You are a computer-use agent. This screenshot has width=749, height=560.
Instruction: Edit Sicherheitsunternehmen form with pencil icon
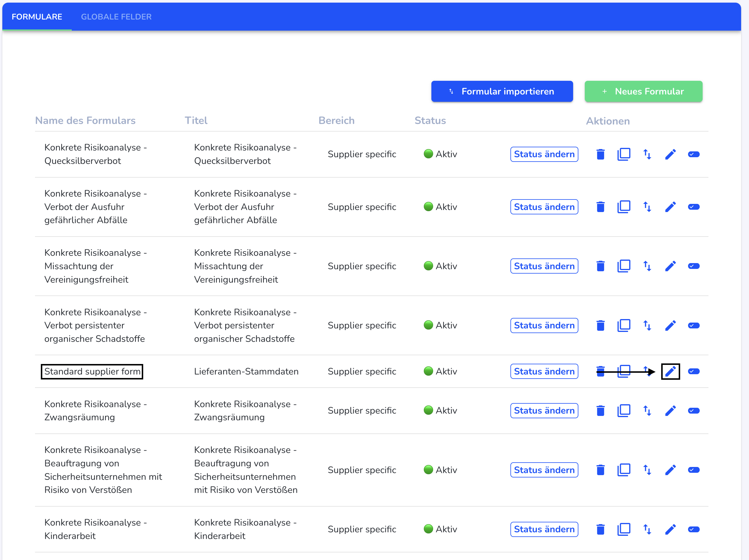pos(671,470)
